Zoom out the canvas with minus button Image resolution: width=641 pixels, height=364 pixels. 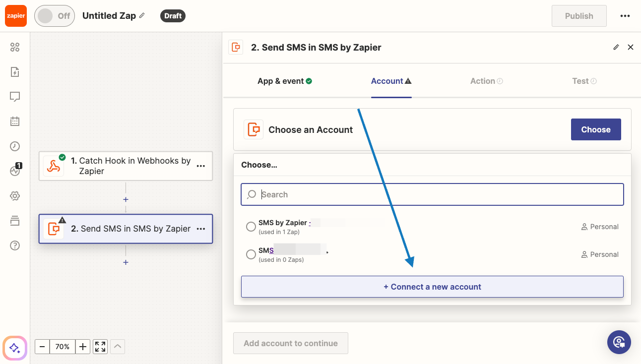coord(42,347)
